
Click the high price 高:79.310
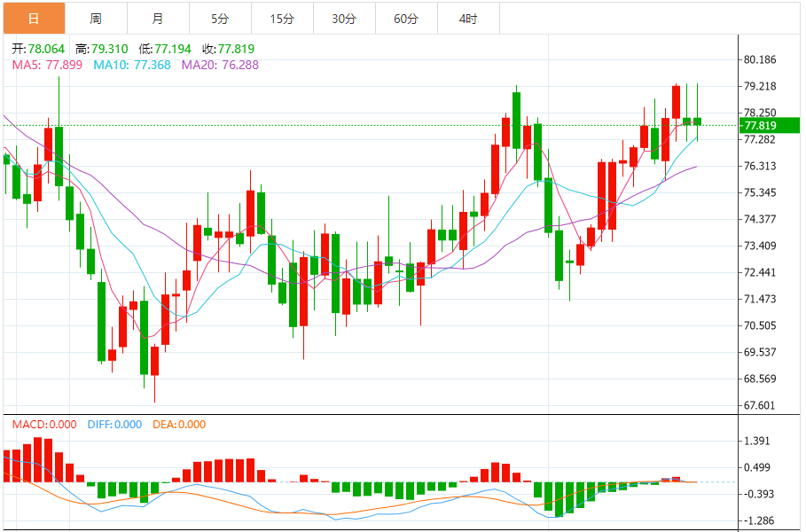[102, 49]
